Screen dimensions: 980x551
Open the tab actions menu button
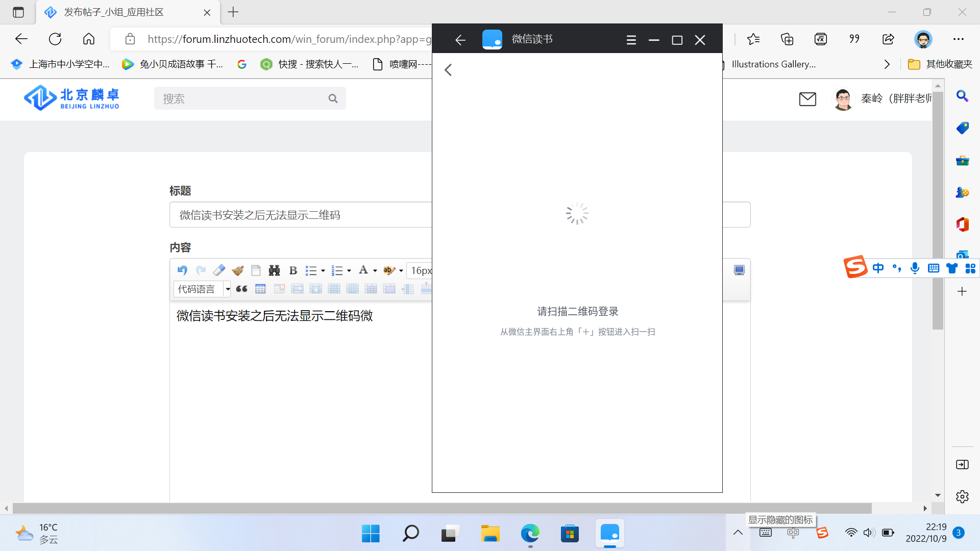click(18, 12)
